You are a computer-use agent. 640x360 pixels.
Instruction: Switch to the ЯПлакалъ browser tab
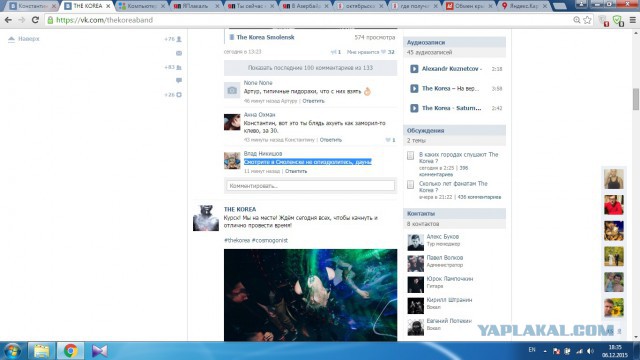[195, 6]
